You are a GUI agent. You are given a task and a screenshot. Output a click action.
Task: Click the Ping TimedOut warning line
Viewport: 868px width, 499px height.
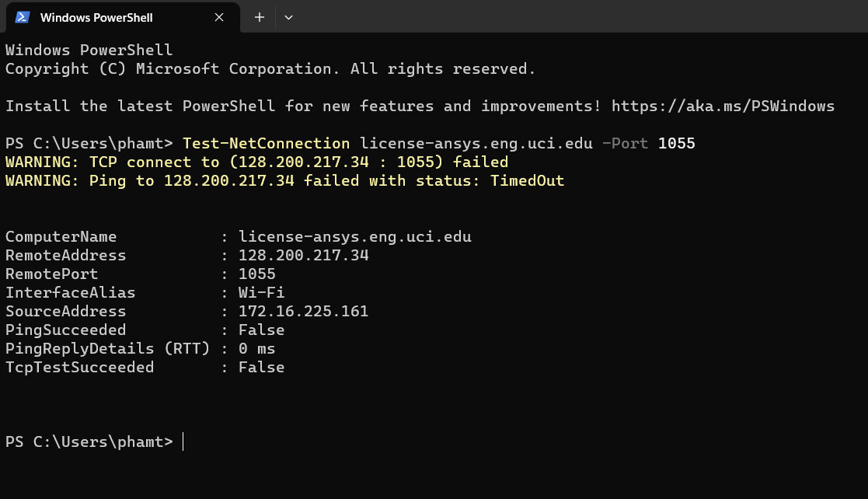(x=284, y=180)
